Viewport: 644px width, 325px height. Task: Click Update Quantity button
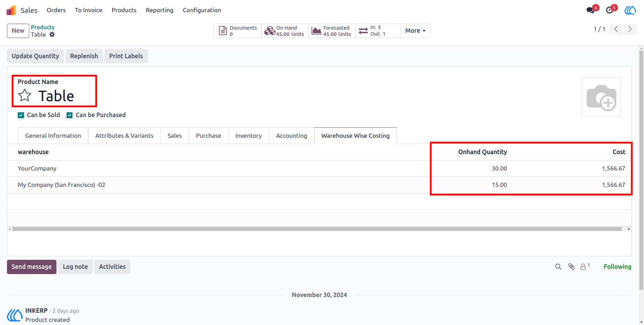[35, 56]
